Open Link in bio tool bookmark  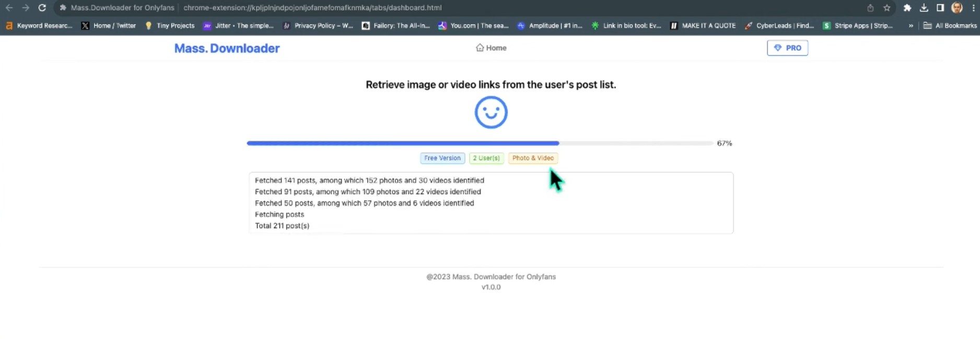pos(626,26)
